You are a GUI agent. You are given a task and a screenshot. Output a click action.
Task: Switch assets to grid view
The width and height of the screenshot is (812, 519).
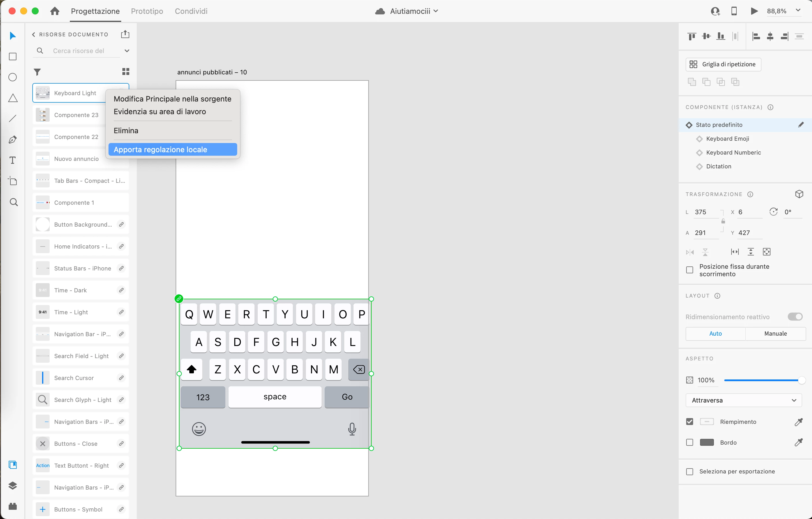126,72
